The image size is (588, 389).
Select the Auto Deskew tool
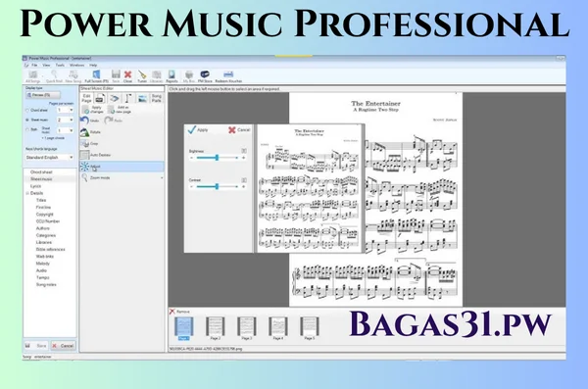point(96,155)
